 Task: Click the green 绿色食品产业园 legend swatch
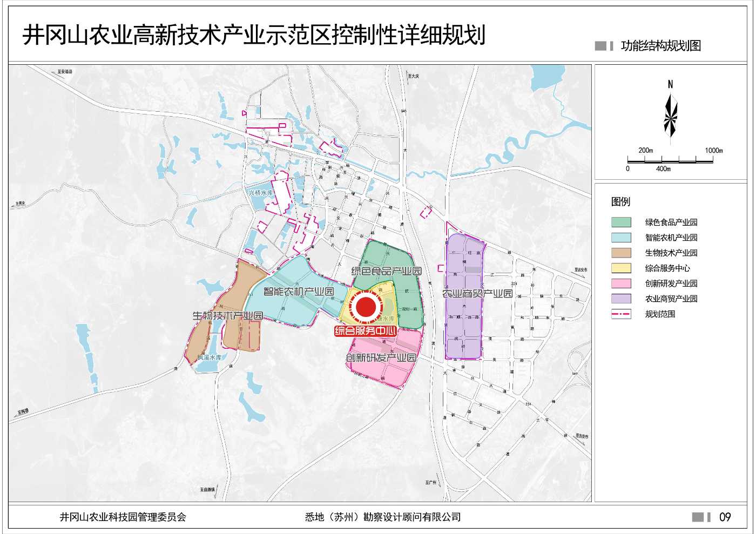coord(621,222)
